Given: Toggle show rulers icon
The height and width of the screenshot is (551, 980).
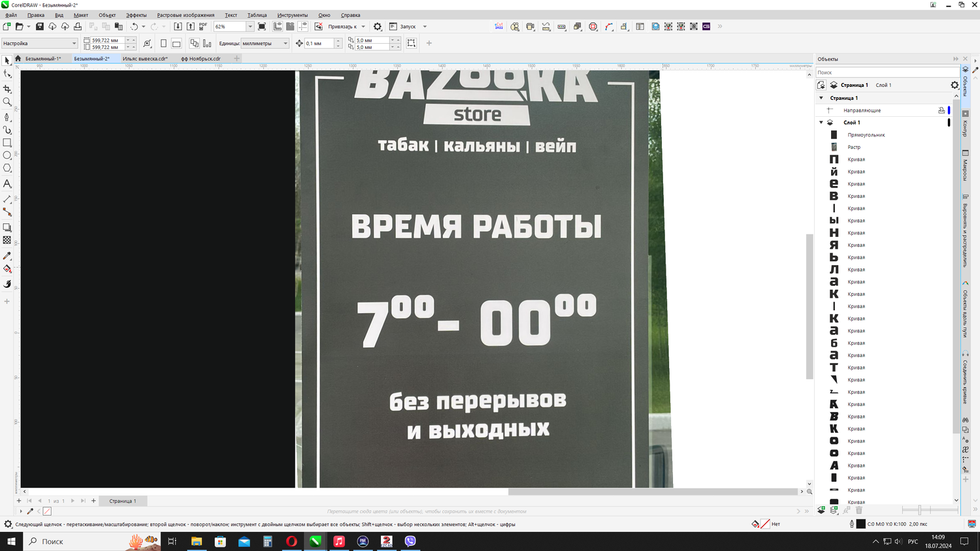Looking at the screenshot, I should point(278,27).
